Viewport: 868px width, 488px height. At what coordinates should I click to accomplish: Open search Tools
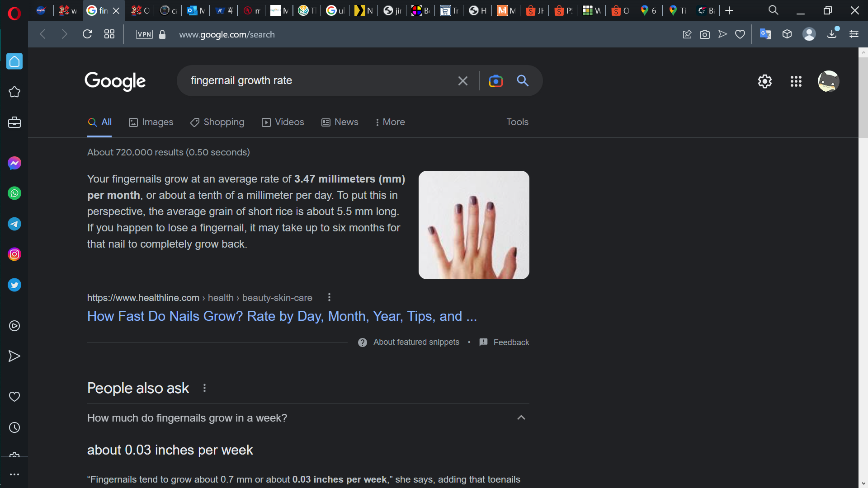pyautogui.click(x=517, y=122)
